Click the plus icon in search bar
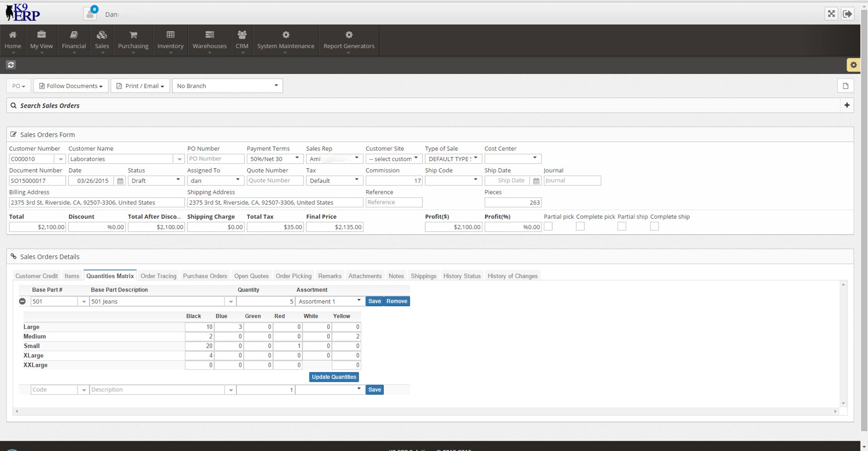 pos(847,105)
